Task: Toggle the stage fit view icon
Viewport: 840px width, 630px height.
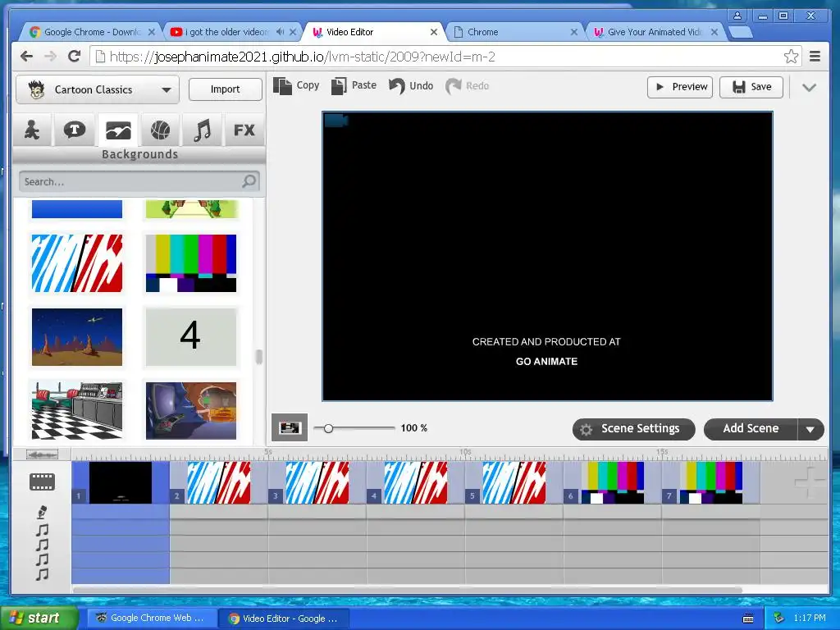Action: tap(290, 427)
